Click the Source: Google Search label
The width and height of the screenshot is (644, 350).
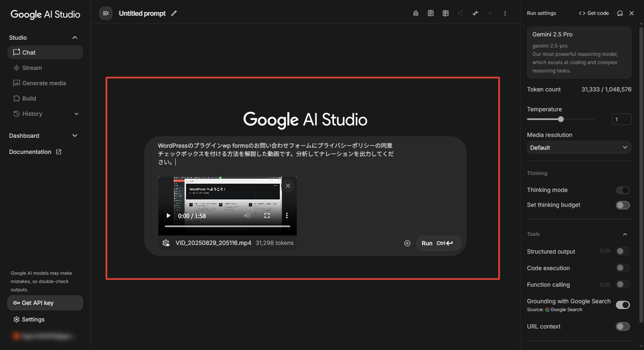(555, 309)
